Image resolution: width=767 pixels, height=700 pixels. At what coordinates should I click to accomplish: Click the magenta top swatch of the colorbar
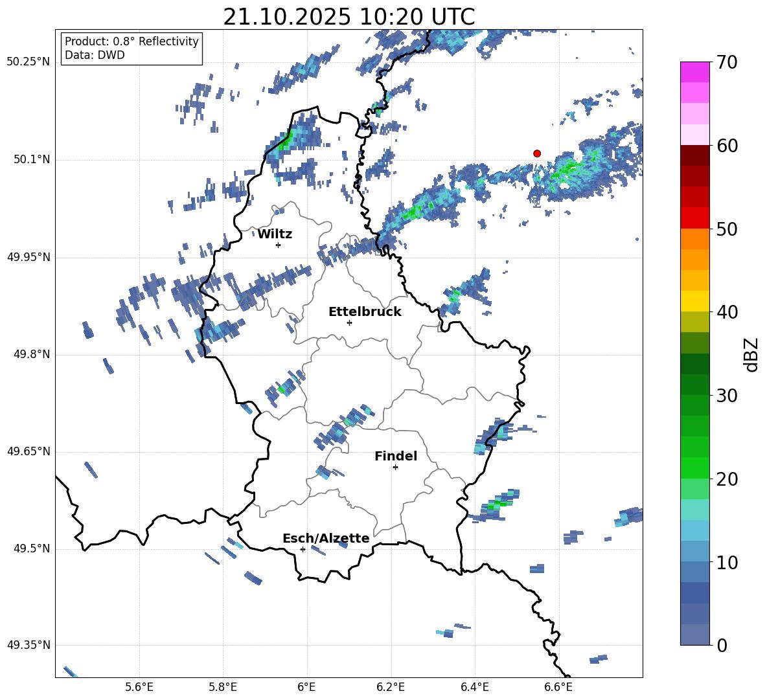coord(695,72)
